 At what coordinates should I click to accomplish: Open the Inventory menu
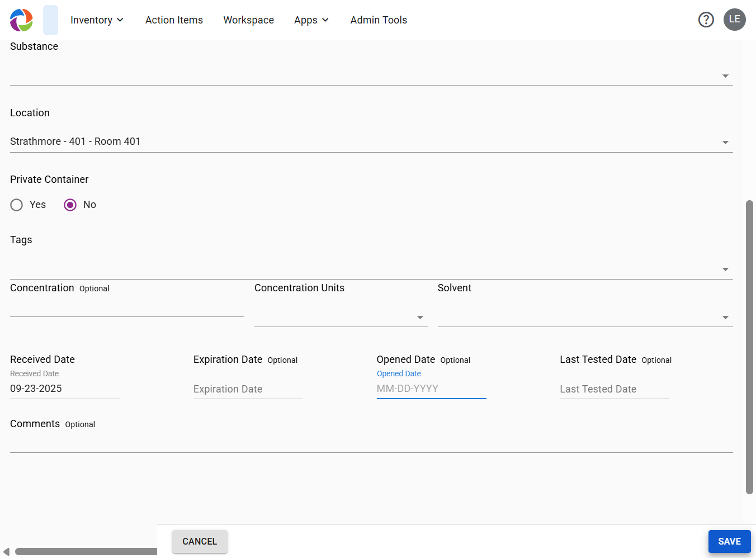pos(97,20)
